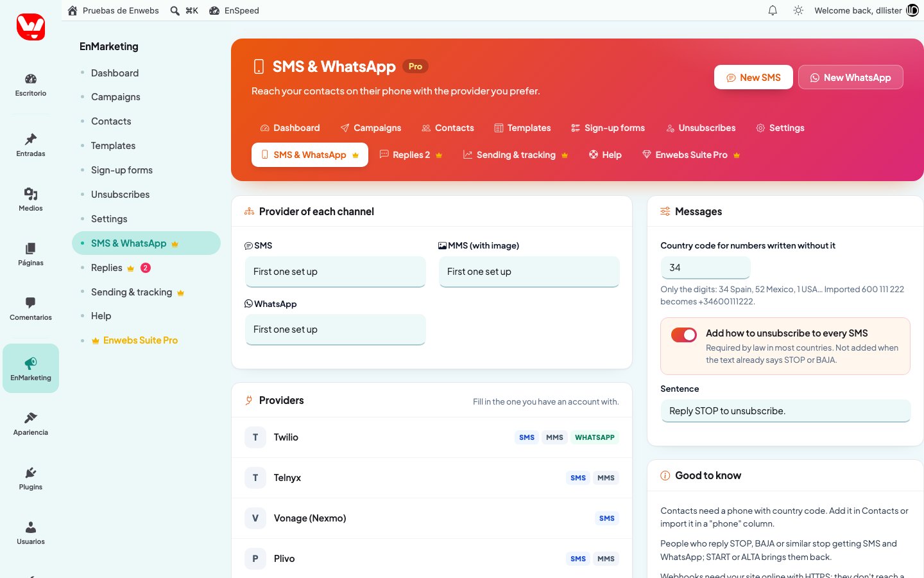Expand the Twilio provider row
The height and width of the screenshot is (578, 924).
pos(432,437)
